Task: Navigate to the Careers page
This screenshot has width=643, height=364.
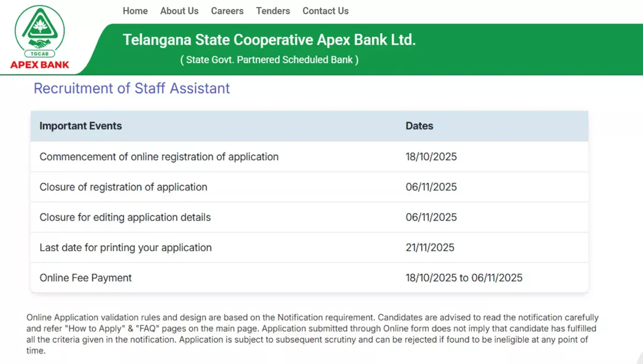Action: point(227,11)
